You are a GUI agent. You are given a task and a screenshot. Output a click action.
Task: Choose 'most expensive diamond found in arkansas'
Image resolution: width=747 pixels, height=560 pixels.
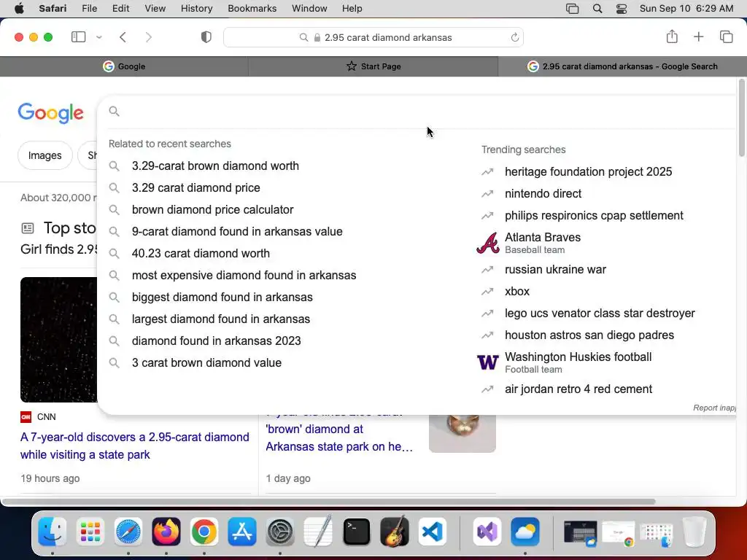[244, 275]
